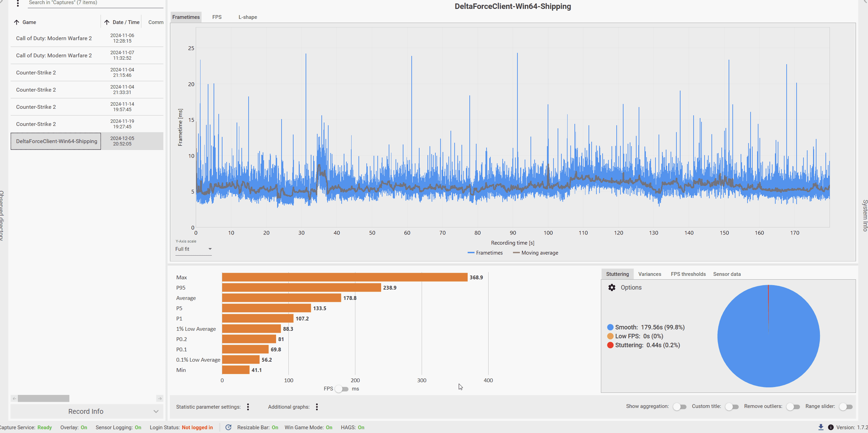Enable the Remove outliers switch
Viewport: 868px width, 433px height.
pos(793,407)
